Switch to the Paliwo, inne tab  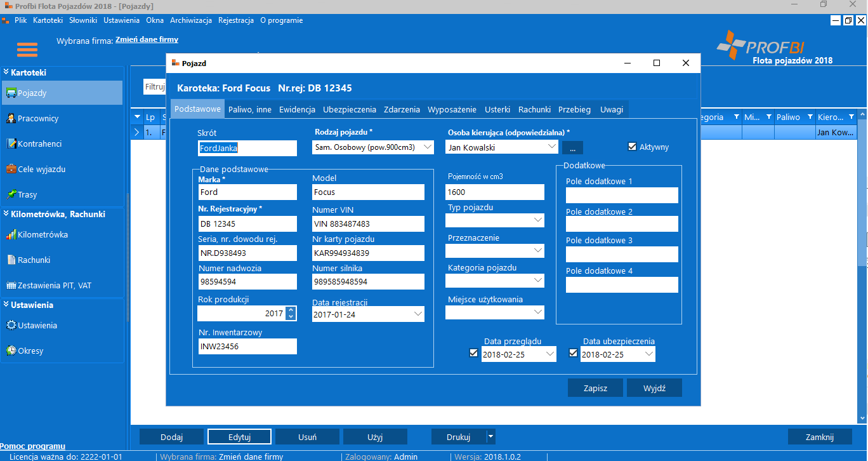tap(250, 109)
